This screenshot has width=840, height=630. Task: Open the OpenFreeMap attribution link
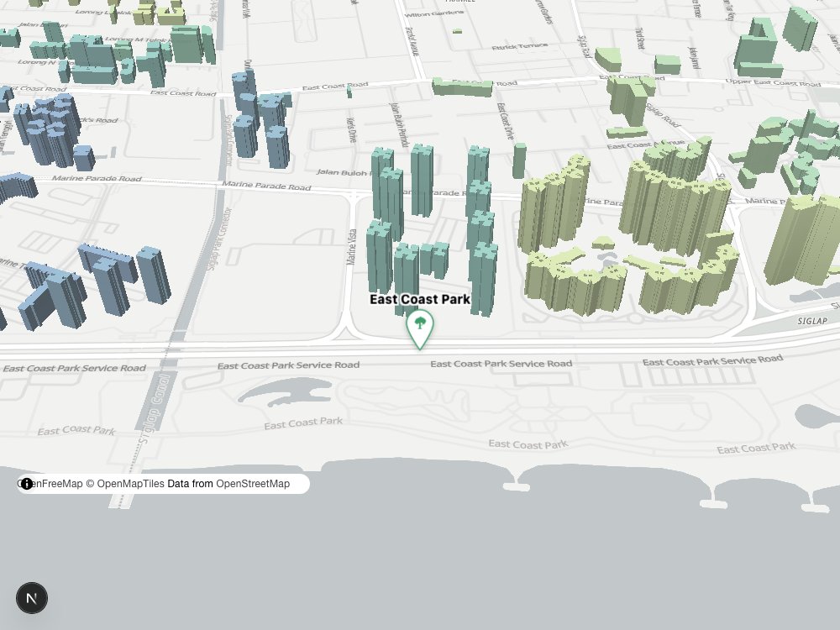[52, 484]
